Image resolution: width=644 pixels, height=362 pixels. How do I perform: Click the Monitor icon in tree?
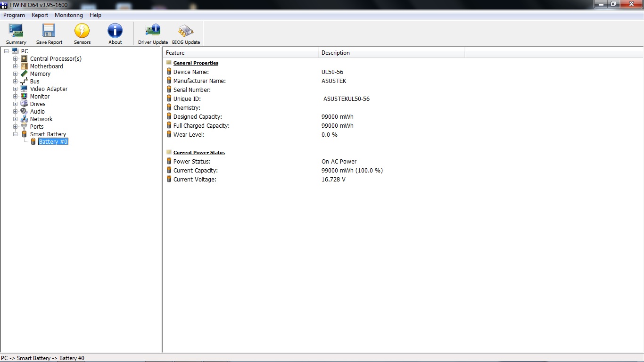pyautogui.click(x=24, y=96)
